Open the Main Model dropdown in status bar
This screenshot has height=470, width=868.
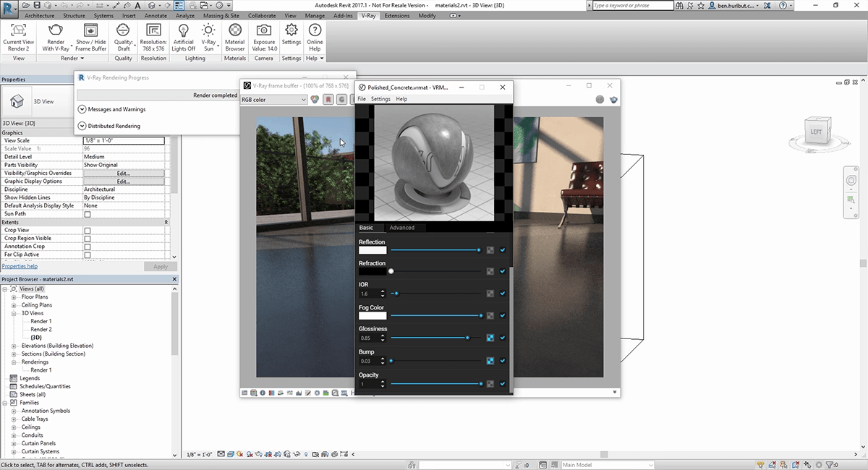(x=607, y=465)
